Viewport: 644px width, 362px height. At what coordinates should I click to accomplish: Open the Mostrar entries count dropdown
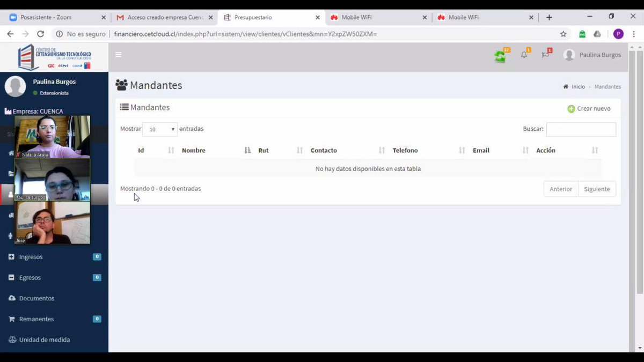(x=160, y=129)
